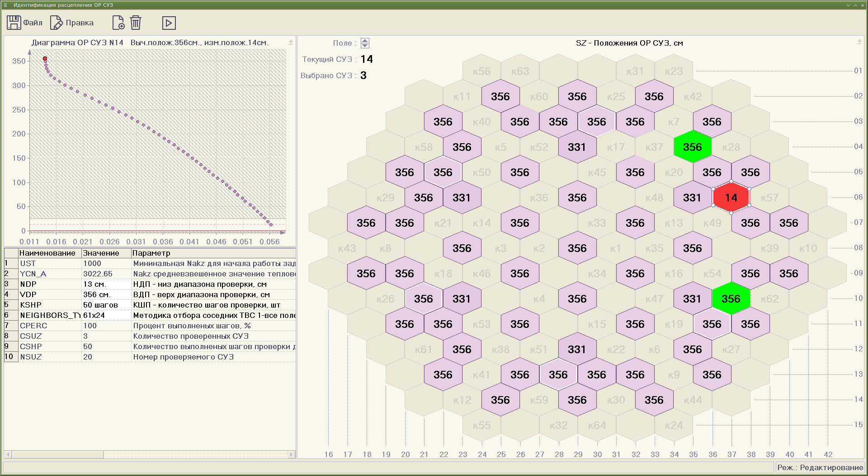Open the Правка edit menu
Image resolution: width=868 pixels, height=476 pixels.
pyautogui.click(x=72, y=23)
